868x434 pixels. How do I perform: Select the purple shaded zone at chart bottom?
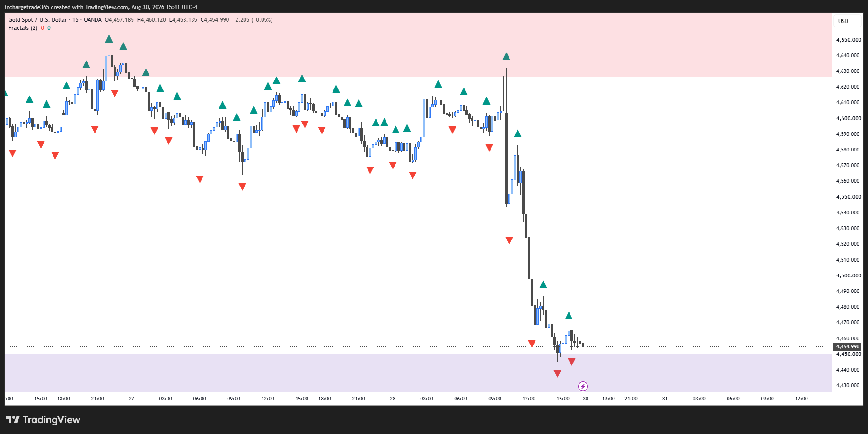pos(418,372)
